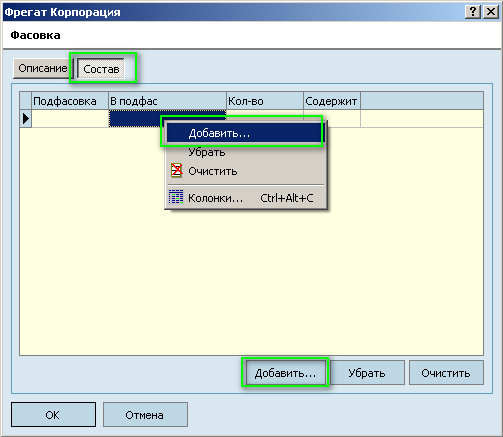Open the Состав tab

coord(101,69)
